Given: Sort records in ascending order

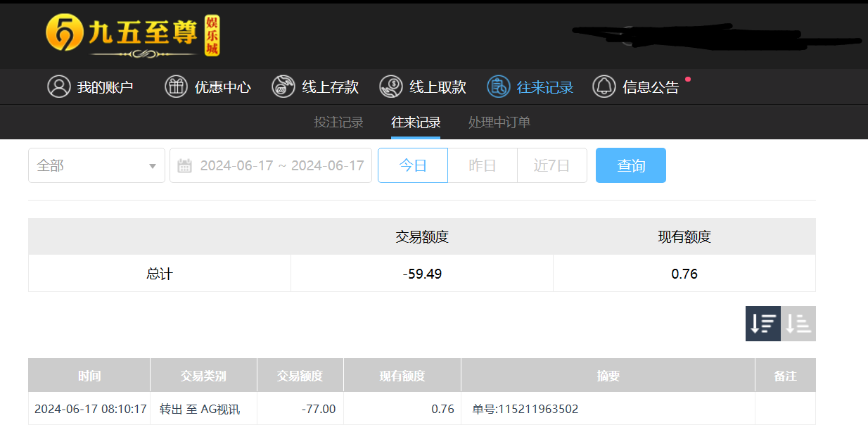Looking at the screenshot, I should pos(798,324).
